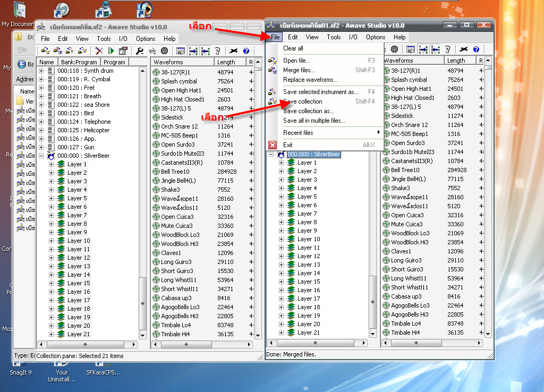544x392 pixels.
Task: Click Splash cymbal waveform icon in left window
Action: [x=156, y=81]
